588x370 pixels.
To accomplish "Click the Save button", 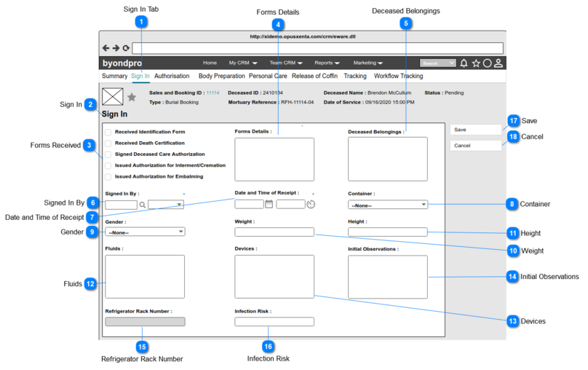I will tap(475, 130).
